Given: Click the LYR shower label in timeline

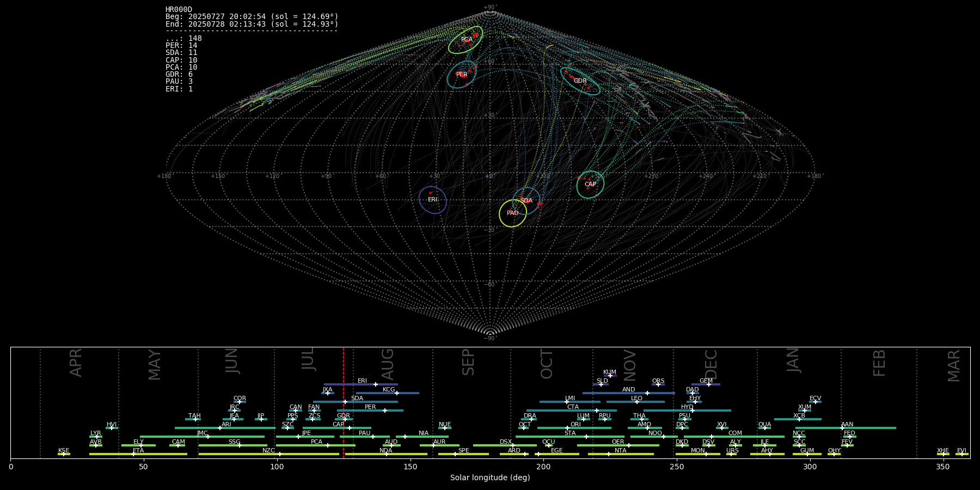Looking at the screenshot, I should click(96, 433).
